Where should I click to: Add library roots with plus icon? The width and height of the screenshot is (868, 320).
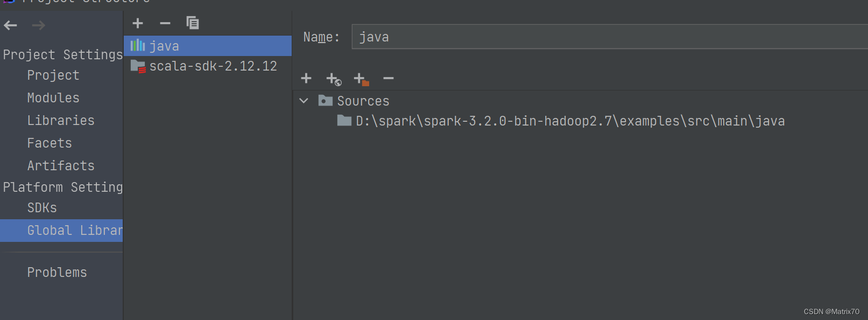[x=306, y=79]
